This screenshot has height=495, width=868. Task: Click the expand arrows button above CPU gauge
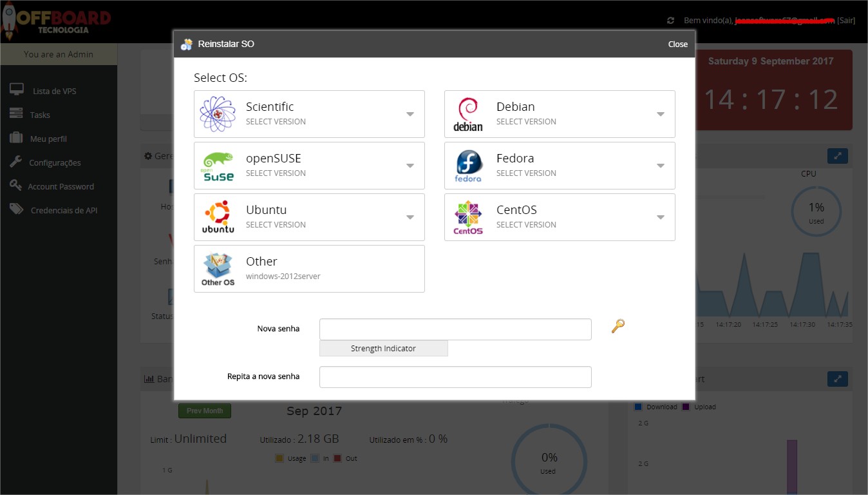tap(837, 156)
